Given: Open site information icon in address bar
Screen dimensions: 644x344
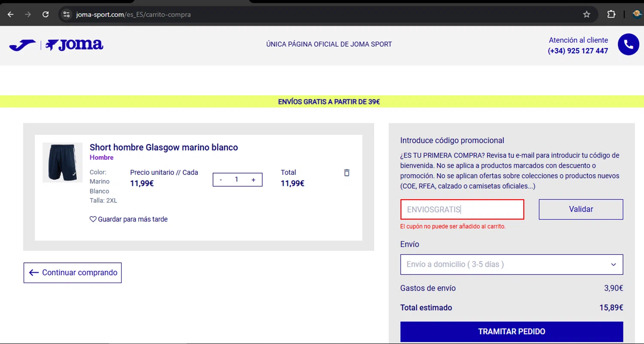Looking at the screenshot, I should click(66, 15).
